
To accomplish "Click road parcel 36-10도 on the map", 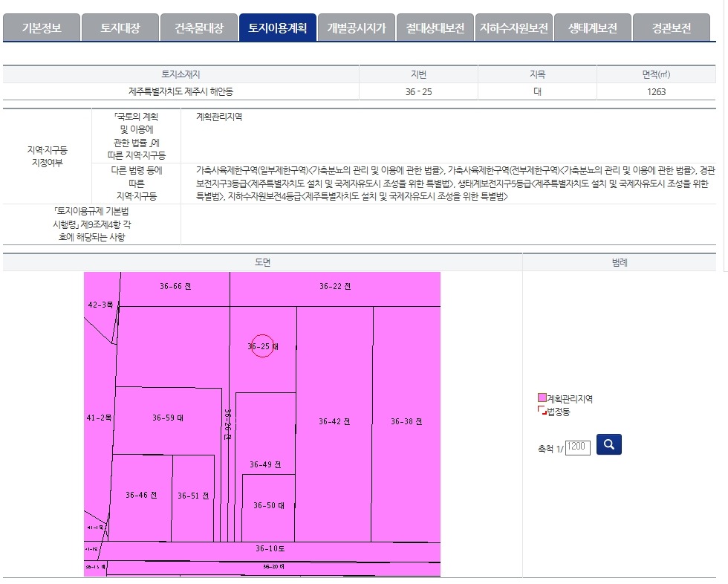I will click(x=270, y=549).
